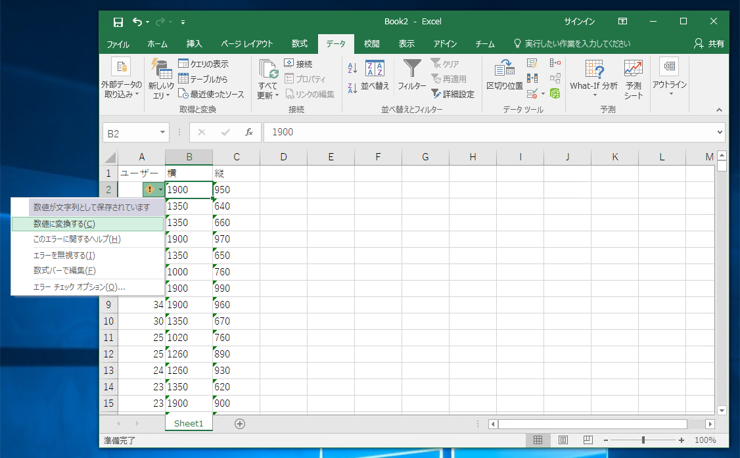This screenshot has height=458, width=740.
Task: Click the Save icon in quick access toolbar
Action: pos(118,21)
